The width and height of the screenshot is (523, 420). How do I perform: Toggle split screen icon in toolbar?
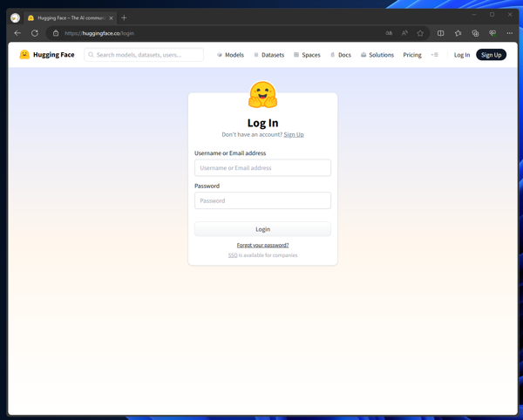coord(440,33)
